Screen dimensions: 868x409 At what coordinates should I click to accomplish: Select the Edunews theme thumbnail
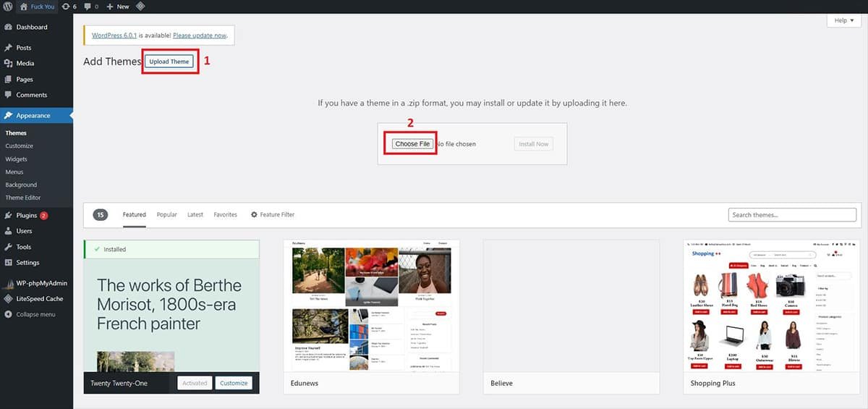371,305
